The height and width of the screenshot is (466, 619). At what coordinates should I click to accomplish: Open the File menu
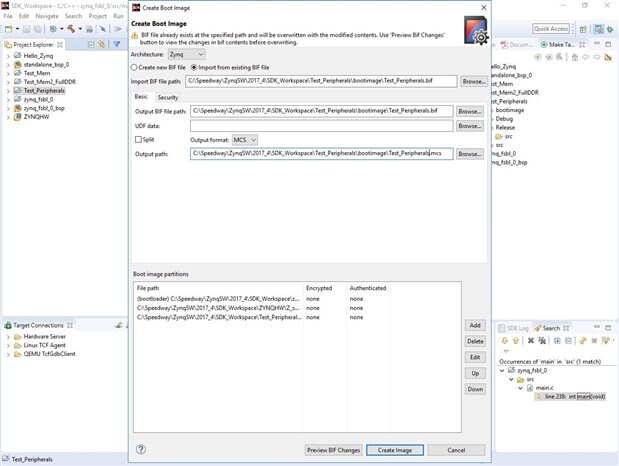[x=8, y=16]
